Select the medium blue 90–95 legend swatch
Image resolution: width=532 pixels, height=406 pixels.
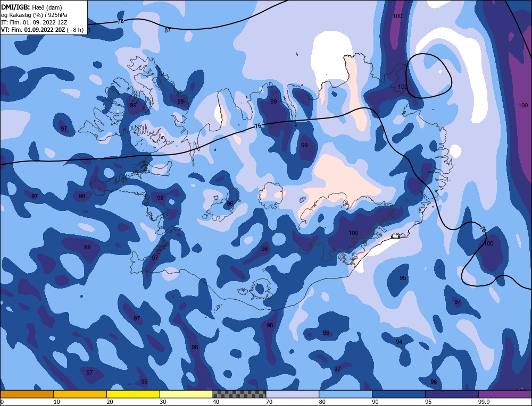398,394
